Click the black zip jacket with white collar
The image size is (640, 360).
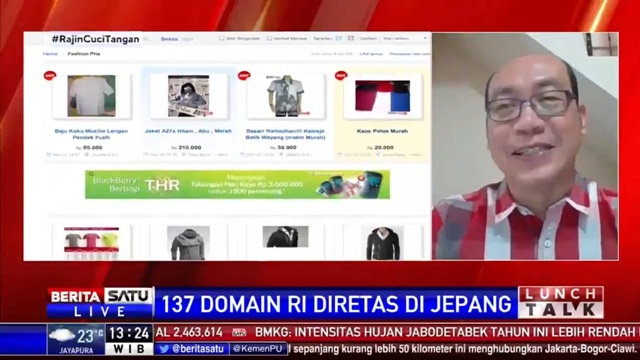pyautogui.click(x=382, y=243)
